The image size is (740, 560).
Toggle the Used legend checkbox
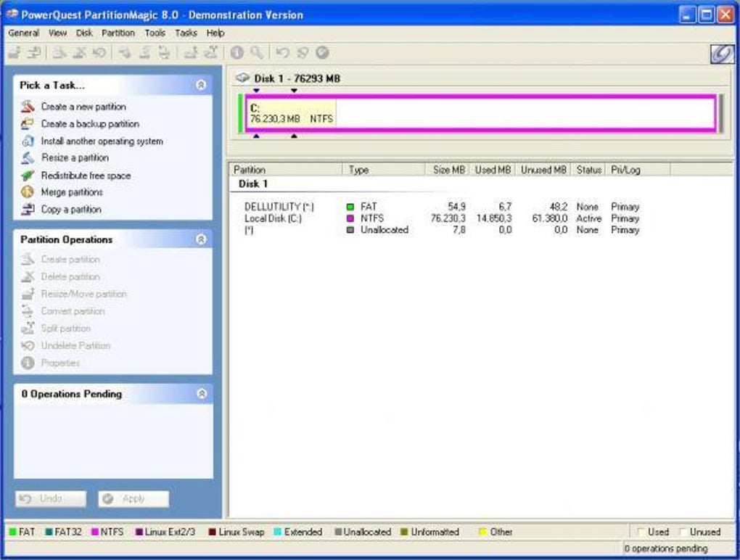641,532
